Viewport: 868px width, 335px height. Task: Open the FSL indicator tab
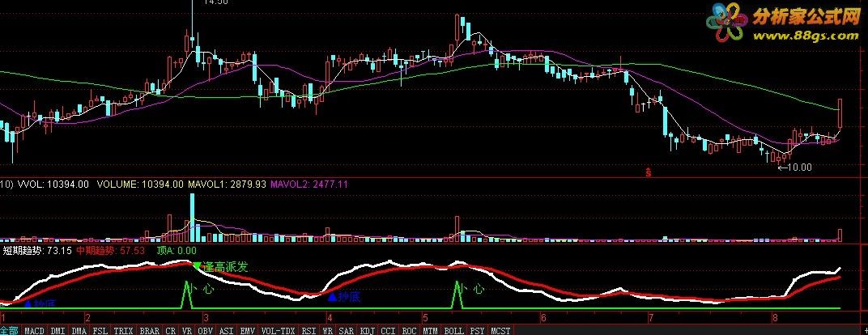100,331
